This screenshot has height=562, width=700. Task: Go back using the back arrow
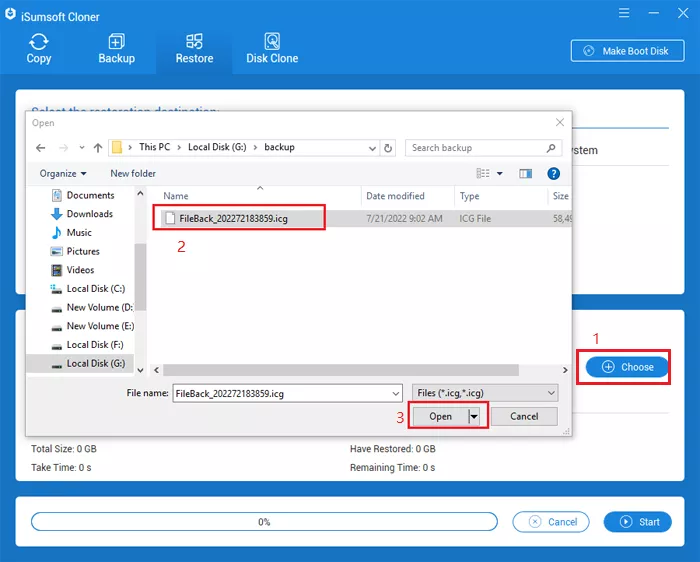41,148
